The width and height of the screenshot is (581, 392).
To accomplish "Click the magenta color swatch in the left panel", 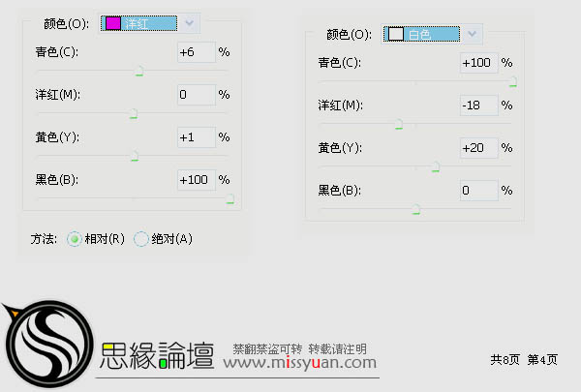I will point(113,23).
